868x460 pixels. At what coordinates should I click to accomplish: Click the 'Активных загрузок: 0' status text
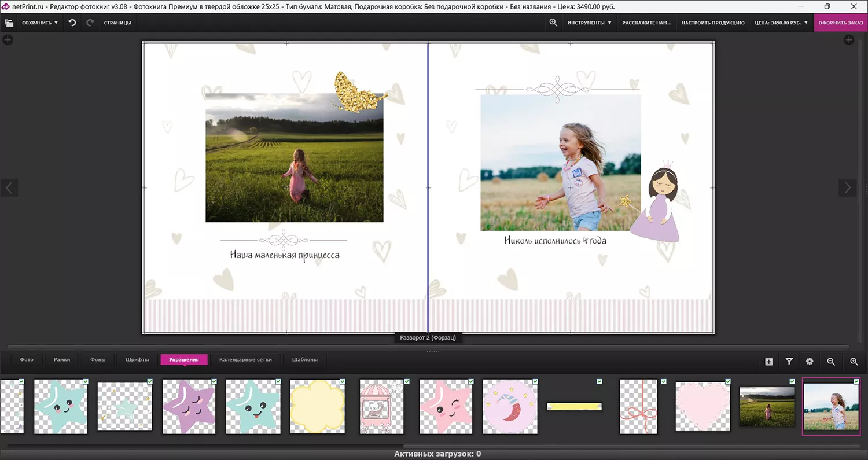pyautogui.click(x=437, y=454)
